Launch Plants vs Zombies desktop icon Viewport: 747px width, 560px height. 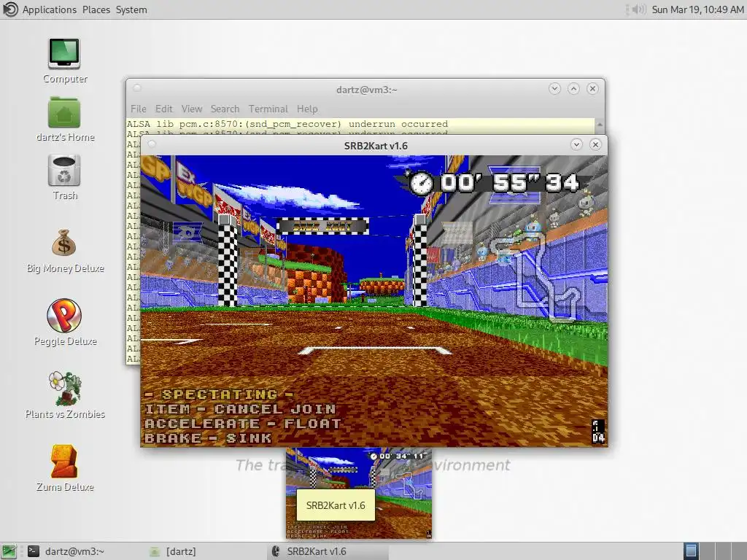click(65, 388)
